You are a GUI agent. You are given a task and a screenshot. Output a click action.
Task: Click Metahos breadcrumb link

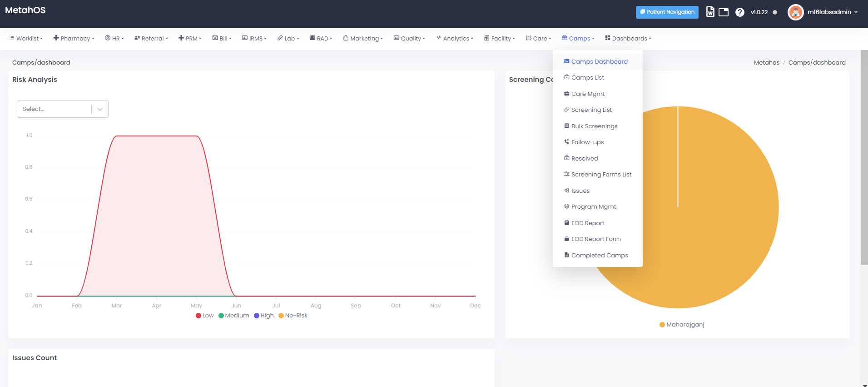pyautogui.click(x=767, y=63)
